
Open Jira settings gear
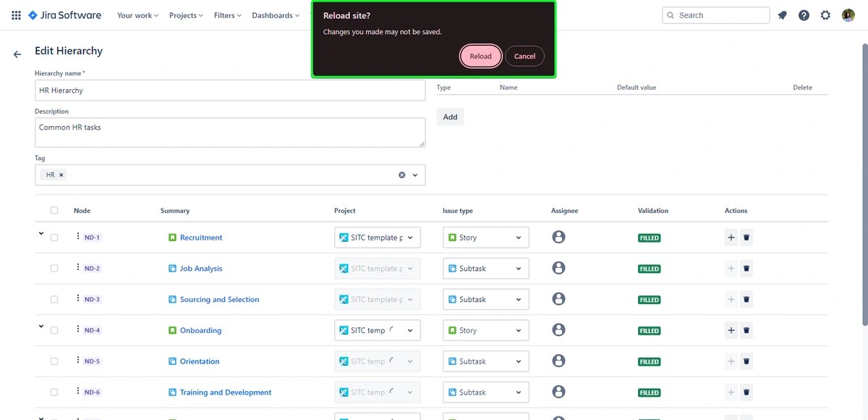point(825,14)
